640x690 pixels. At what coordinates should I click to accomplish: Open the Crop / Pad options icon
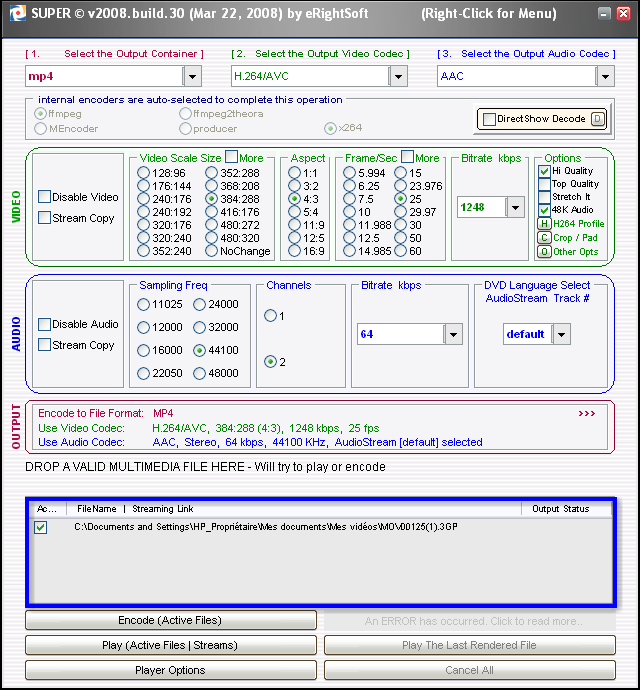pyautogui.click(x=544, y=238)
